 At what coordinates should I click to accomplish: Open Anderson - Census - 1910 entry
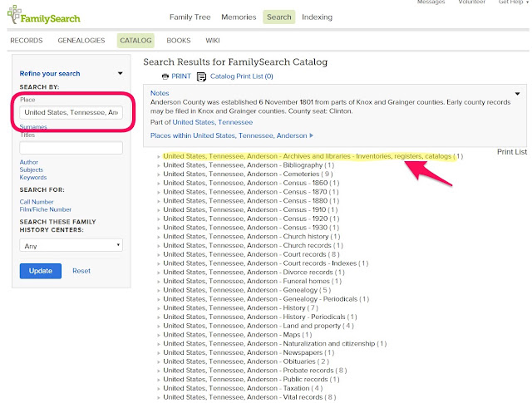click(x=250, y=209)
